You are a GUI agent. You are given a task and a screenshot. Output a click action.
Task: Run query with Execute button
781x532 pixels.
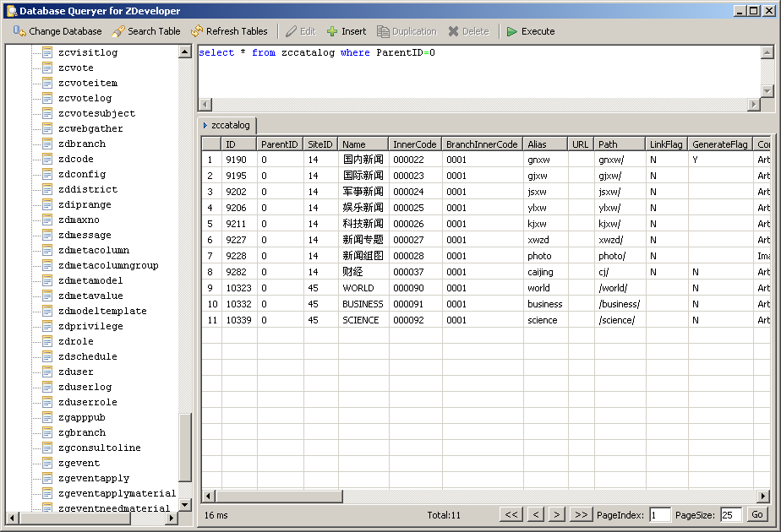(530, 31)
